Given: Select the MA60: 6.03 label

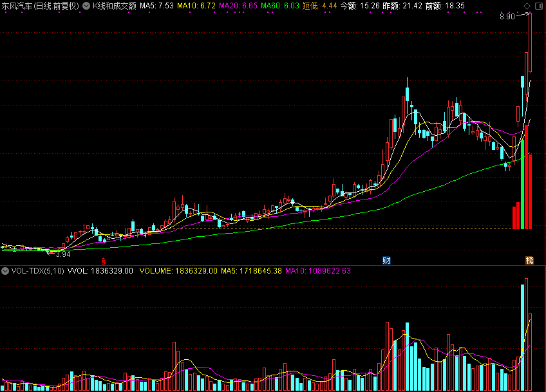Looking at the screenshot, I should 280,6.
